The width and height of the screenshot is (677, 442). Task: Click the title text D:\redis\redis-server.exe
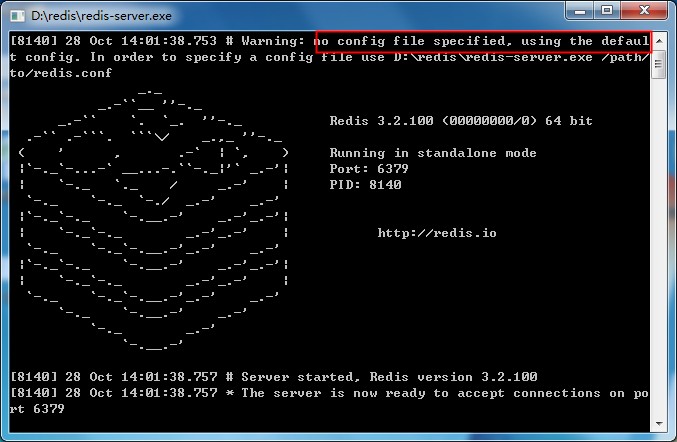pos(101,16)
